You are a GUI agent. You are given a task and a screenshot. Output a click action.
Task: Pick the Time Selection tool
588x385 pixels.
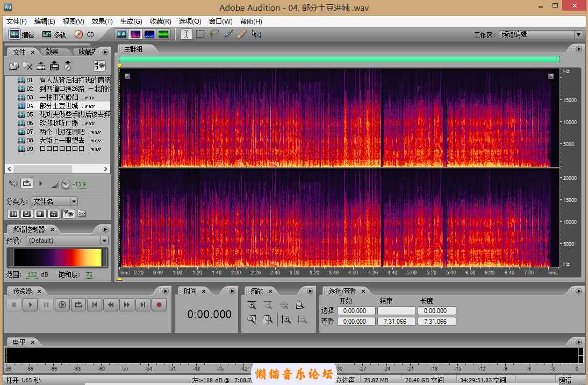(186, 34)
